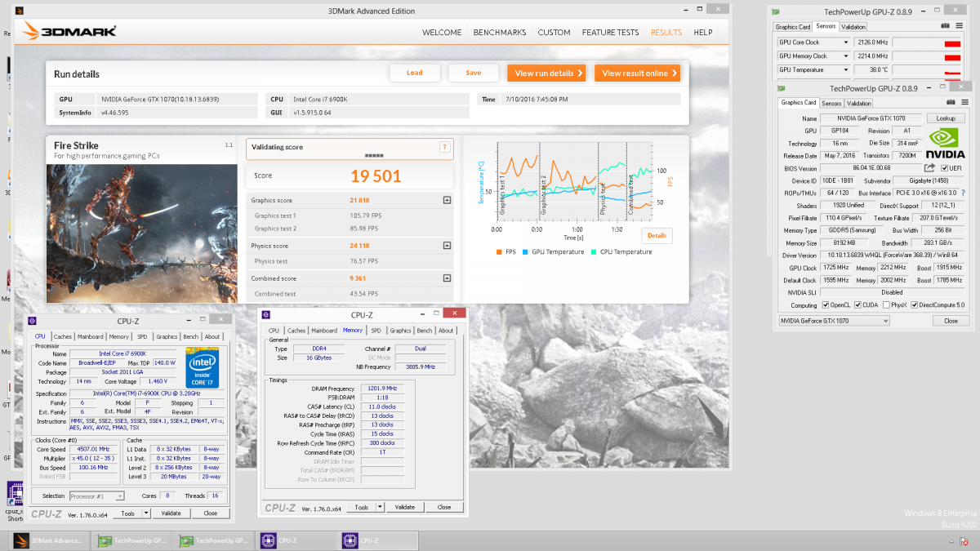Open the Processor #1 selection dropdown
The image size is (980, 551).
click(x=96, y=495)
